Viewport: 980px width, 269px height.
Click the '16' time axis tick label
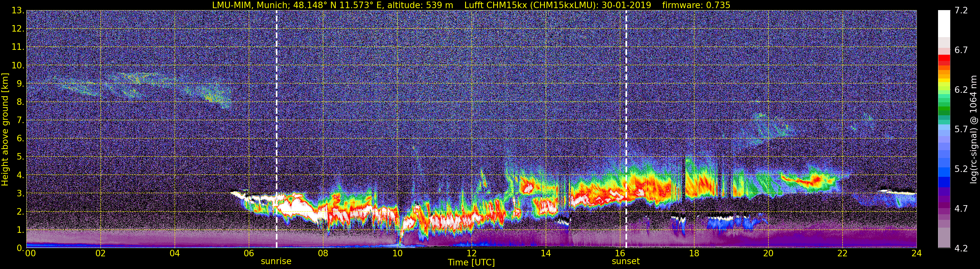[620, 254]
